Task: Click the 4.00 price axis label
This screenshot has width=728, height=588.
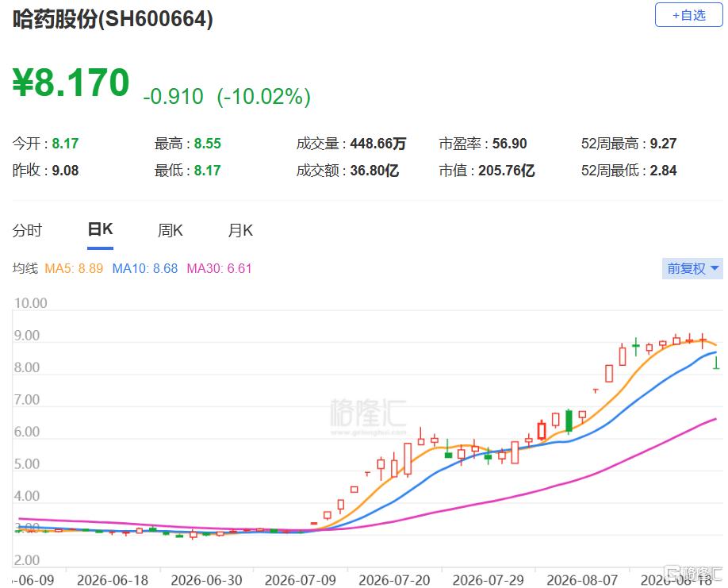Action: tap(27, 496)
